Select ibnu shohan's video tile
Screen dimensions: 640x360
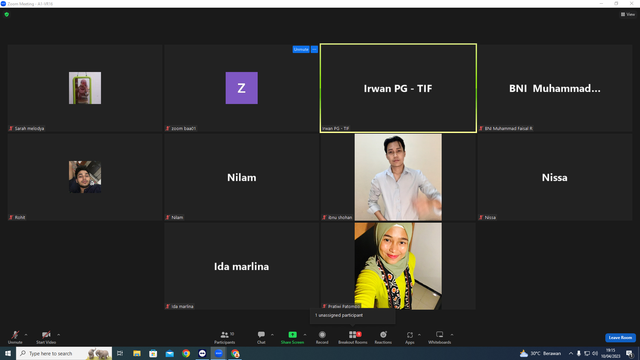398,177
